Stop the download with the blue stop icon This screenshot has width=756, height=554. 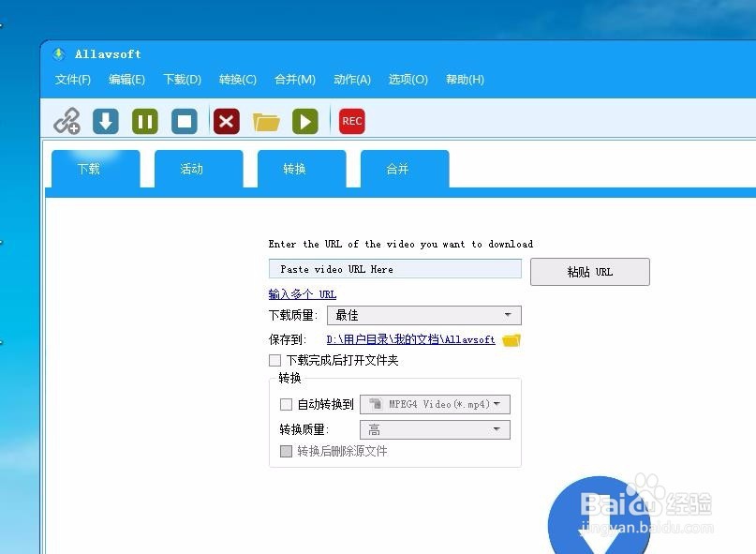point(185,121)
